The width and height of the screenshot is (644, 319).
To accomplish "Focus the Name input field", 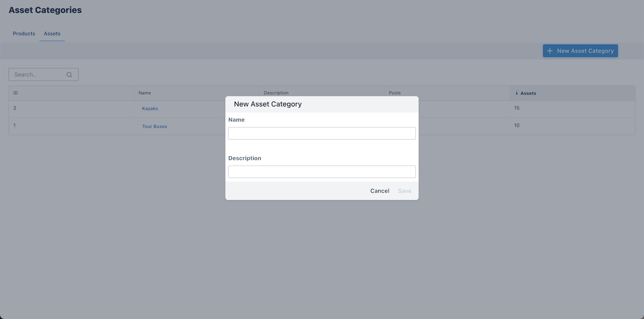I will coord(322,133).
